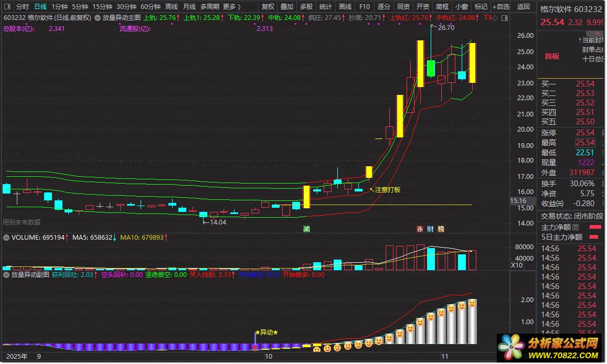Click the 外盘 value 311987
607x364 pixels.
pos(582,173)
